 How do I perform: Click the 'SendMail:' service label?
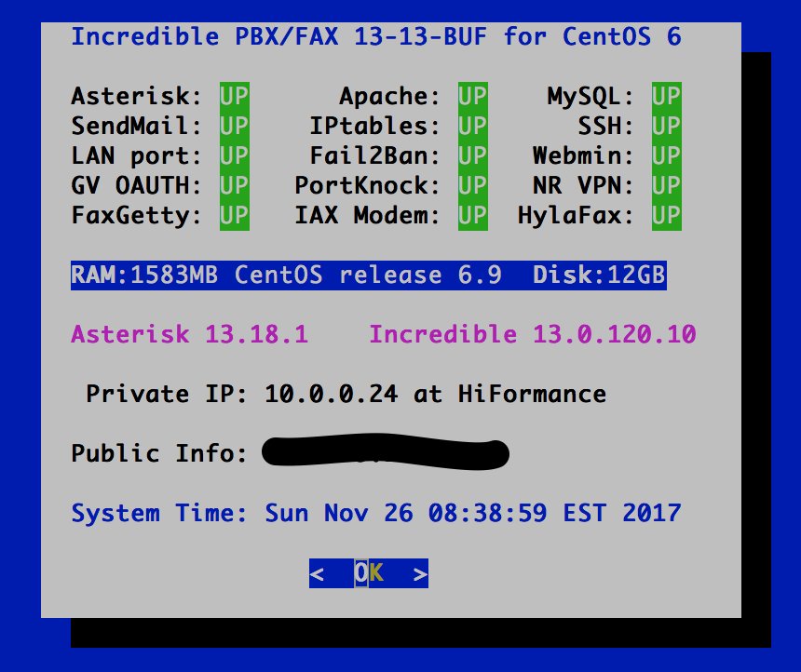pos(137,127)
